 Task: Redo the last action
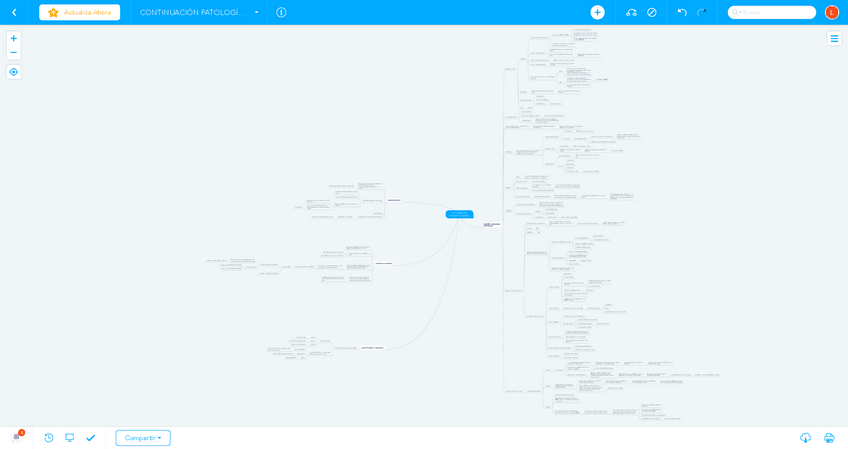click(x=701, y=12)
